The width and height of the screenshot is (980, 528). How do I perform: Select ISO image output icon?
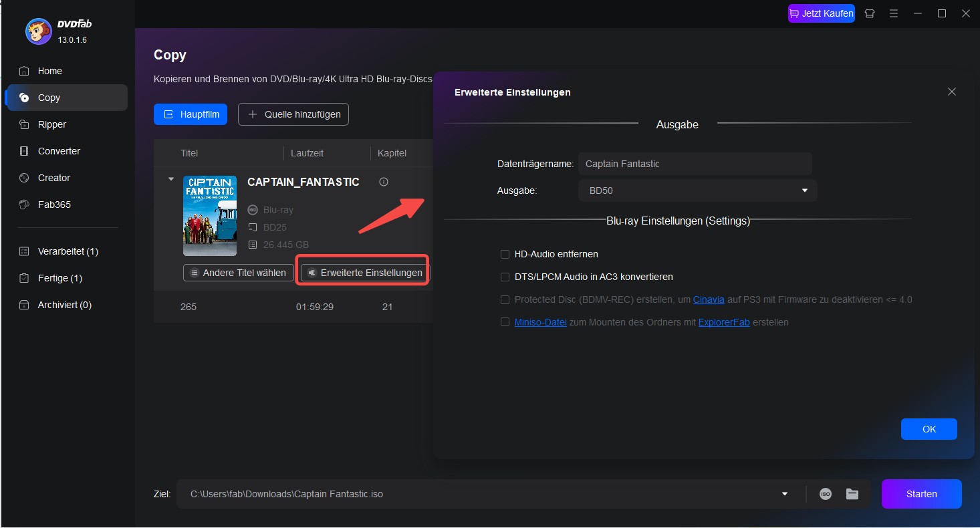(826, 494)
